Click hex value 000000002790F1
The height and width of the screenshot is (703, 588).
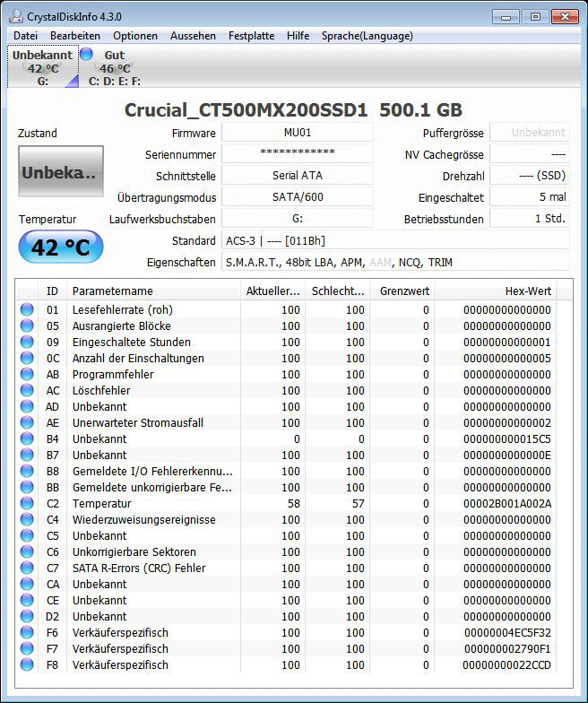tap(507, 649)
